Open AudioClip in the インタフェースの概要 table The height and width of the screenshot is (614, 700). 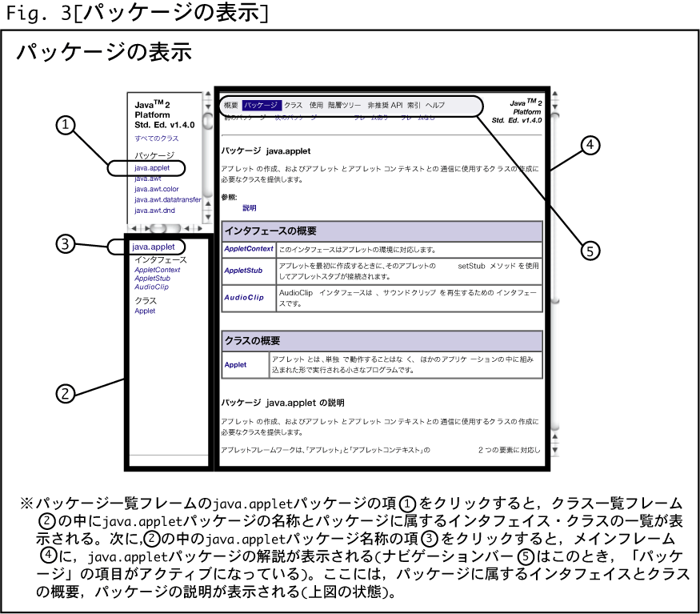coord(244,297)
